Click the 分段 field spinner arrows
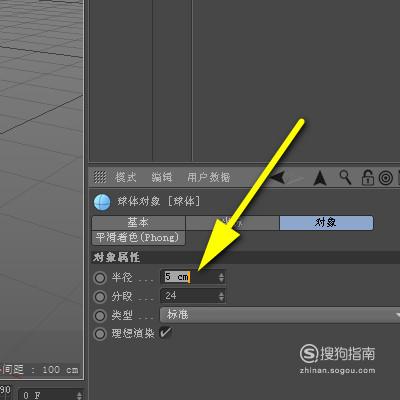This screenshot has height=400, width=400. pos(221,296)
